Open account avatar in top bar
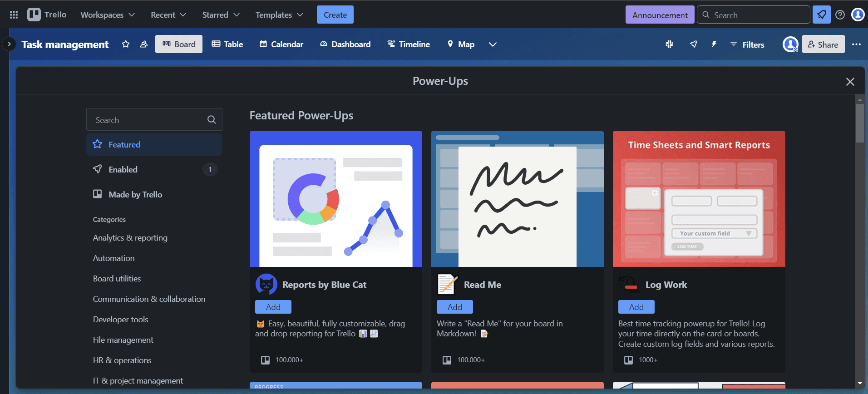This screenshot has width=868, height=394. [x=858, y=15]
